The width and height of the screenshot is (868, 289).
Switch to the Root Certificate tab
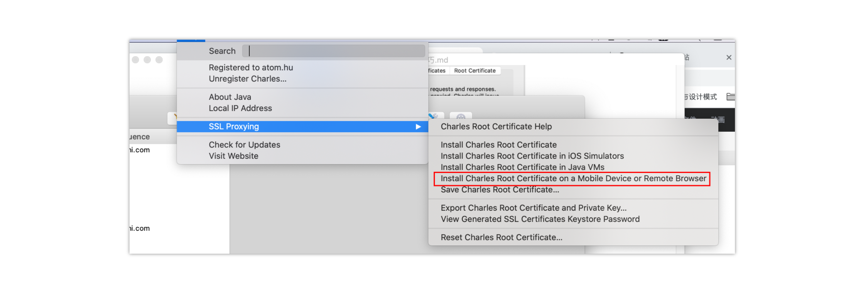tap(475, 71)
